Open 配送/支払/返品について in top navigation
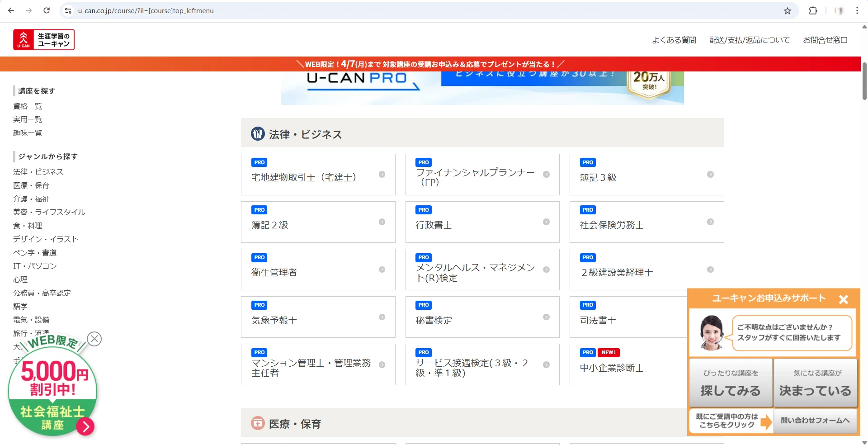This screenshot has width=868, height=445. (750, 40)
